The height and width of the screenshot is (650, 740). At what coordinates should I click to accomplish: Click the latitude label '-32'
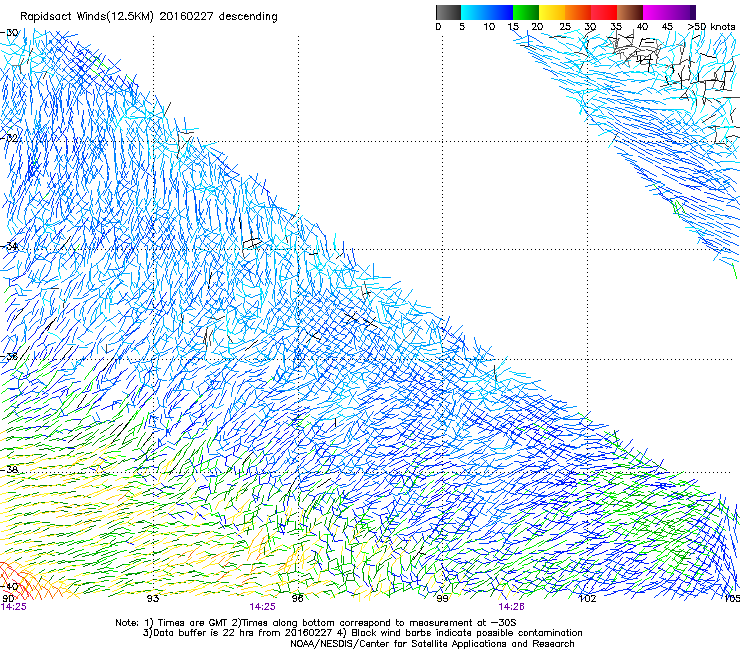tap(9, 138)
